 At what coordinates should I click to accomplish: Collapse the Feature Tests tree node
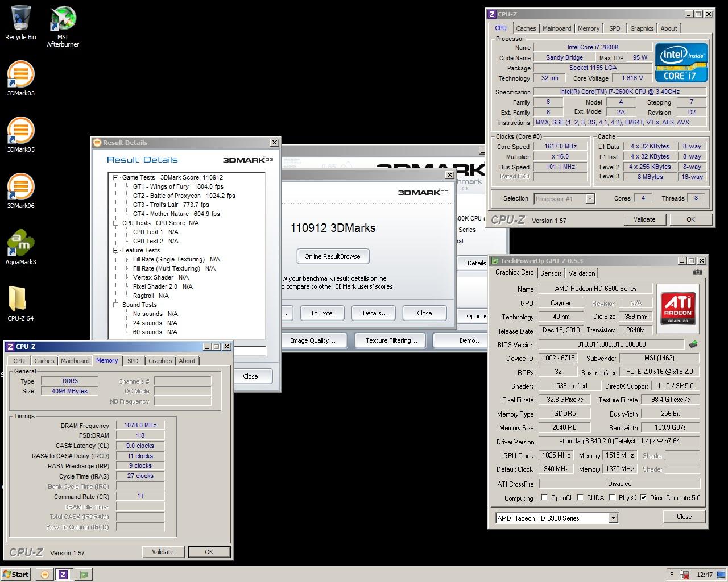(x=115, y=250)
